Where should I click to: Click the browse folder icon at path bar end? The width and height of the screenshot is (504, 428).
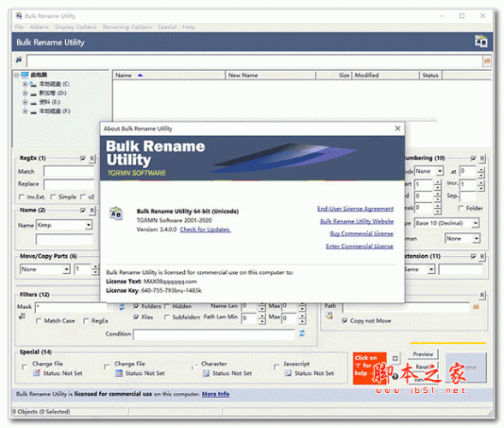(x=487, y=61)
